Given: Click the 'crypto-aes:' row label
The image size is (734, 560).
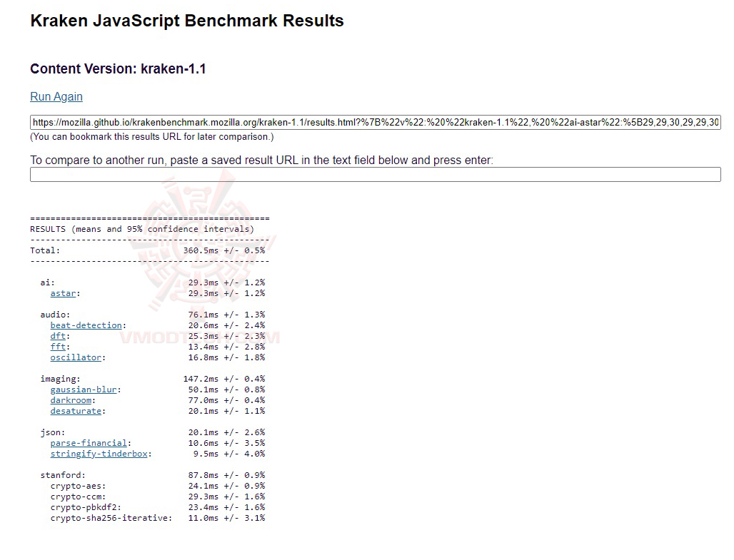Looking at the screenshot, I should pyautogui.click(x=78, y=486).
